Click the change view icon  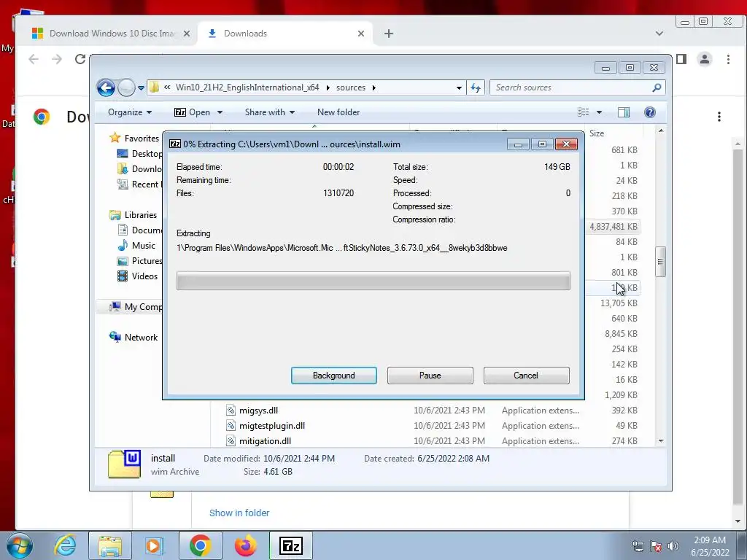[584, 112]
